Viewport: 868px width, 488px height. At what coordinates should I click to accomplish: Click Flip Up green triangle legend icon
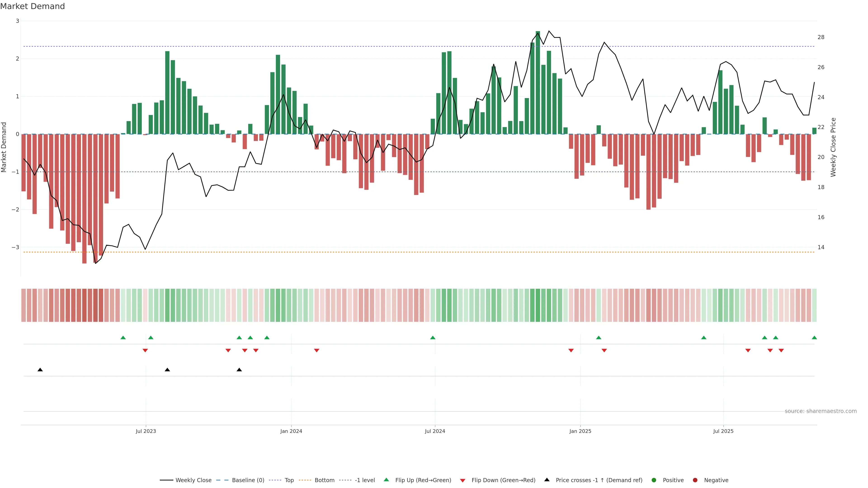(x=387, y=480)
